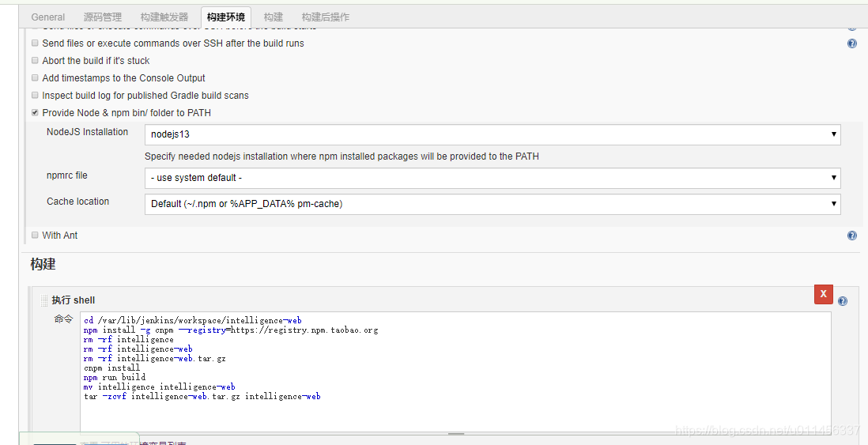The width and height of the screenshot is (868, 445).
Task: Grab the resize handle below the command textarea
Action: tap(455, 434)
